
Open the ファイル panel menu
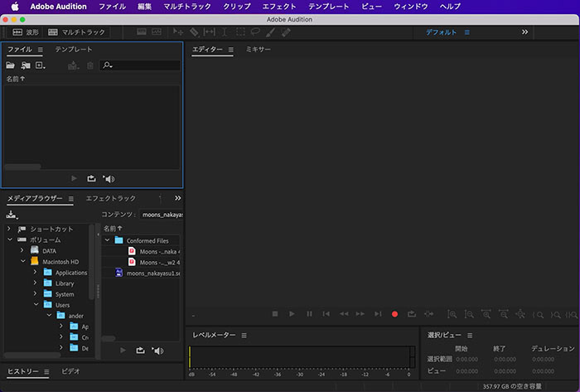(41, 50)
